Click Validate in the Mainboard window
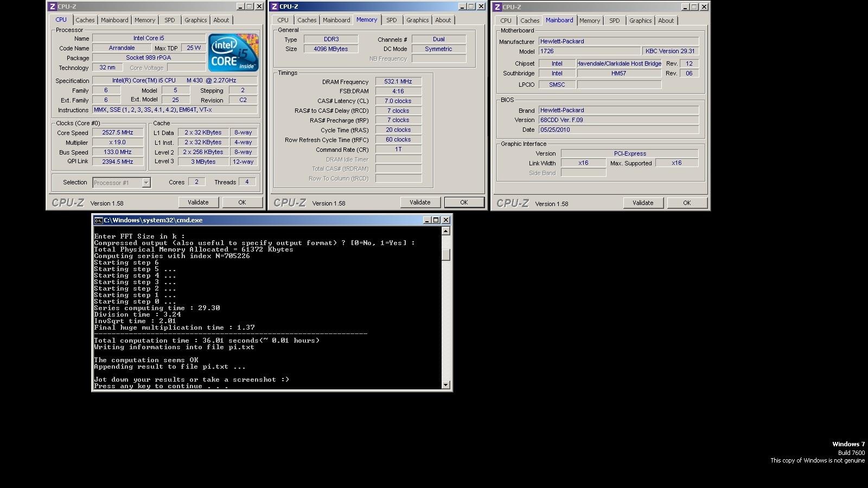The height and width of the screenshot is (488, 868). click(x=643, y=203)
